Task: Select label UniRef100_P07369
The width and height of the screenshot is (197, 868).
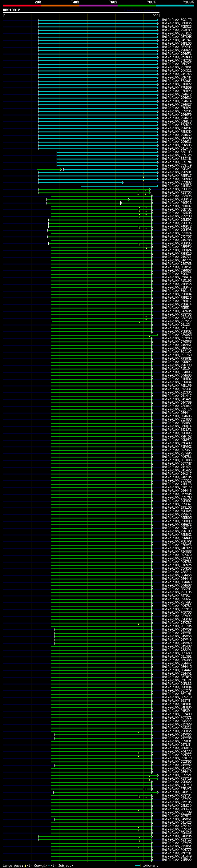Action: click(177, 450)
